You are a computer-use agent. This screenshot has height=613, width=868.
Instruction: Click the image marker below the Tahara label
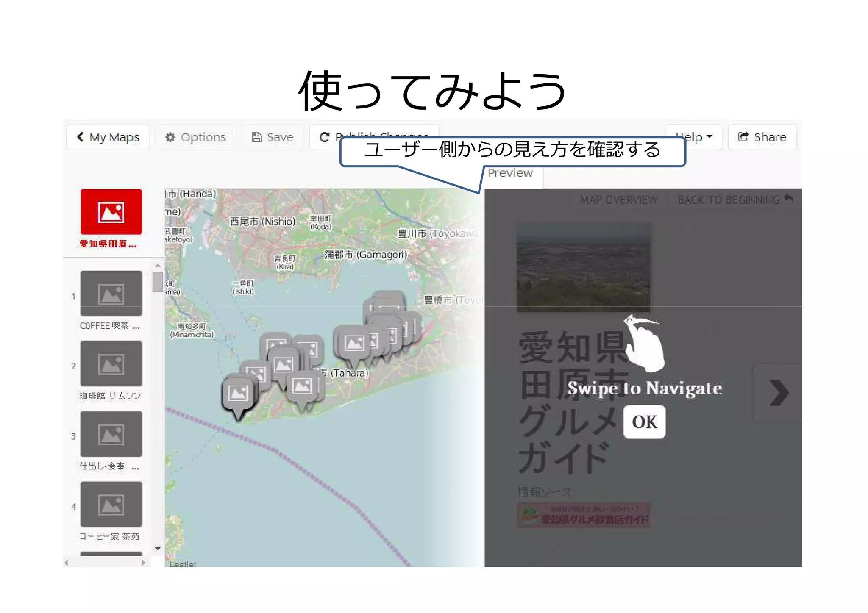click(x=303, y=389)
